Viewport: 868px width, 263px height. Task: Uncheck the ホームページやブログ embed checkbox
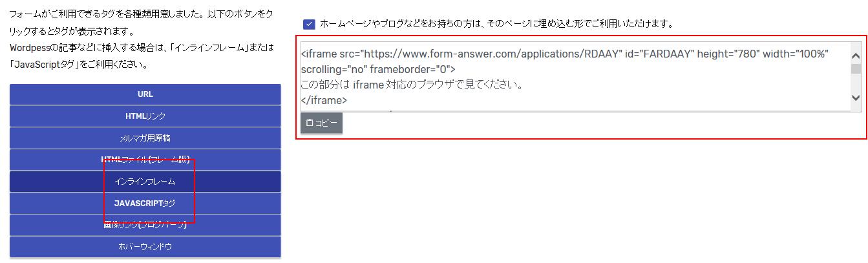tap(309, 24)
